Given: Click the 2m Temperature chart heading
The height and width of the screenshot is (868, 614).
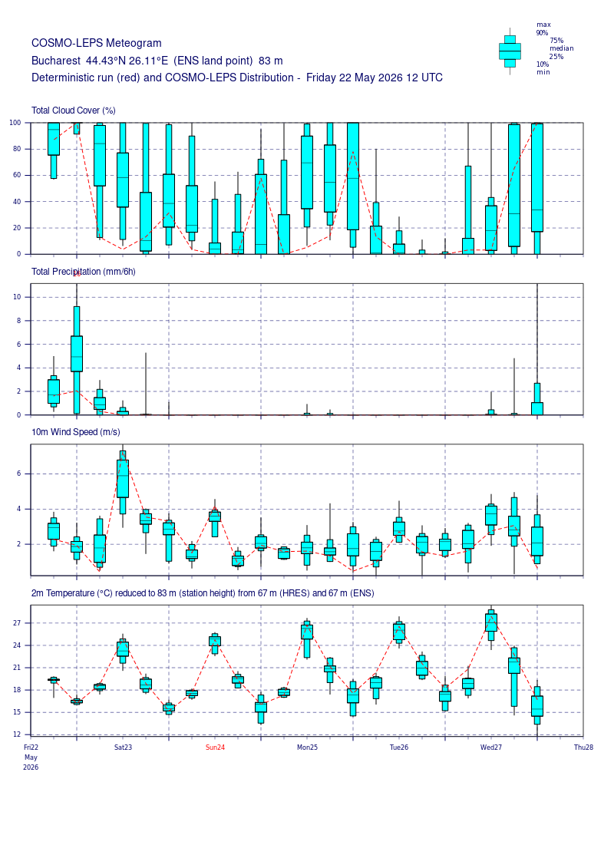Looking at the screenshot, I should point(203,593).
